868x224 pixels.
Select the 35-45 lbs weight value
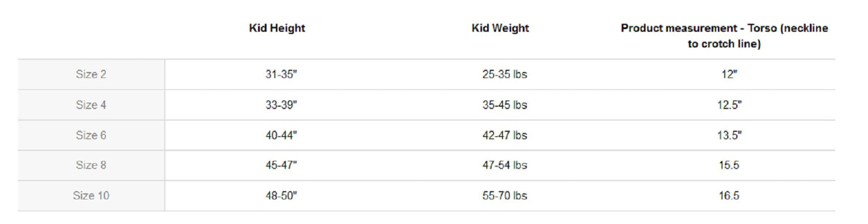(x=504, y=105)
